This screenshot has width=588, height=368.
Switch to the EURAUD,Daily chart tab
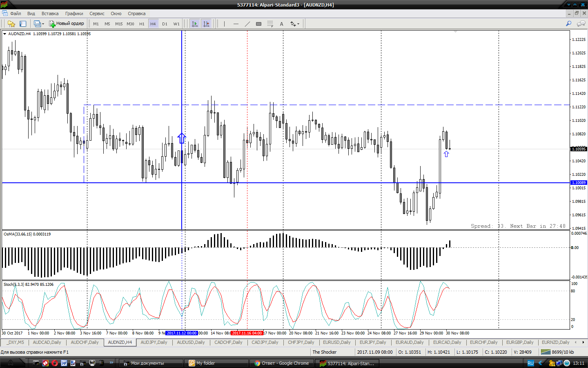click(x=410, y=343)
